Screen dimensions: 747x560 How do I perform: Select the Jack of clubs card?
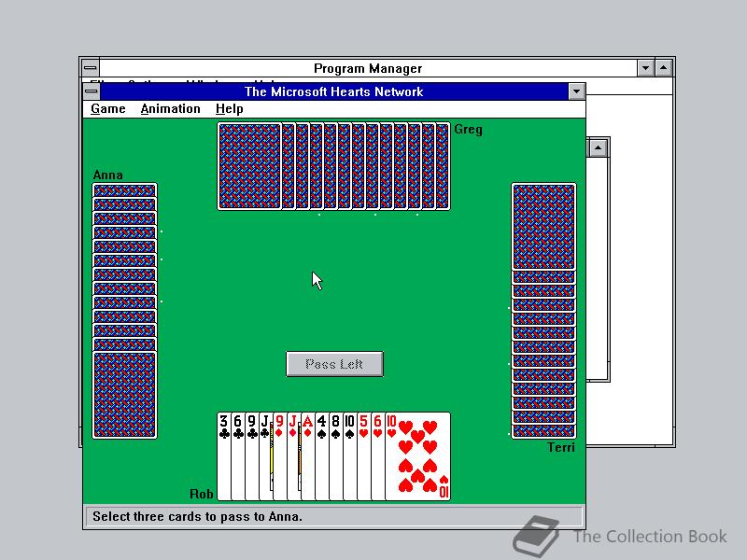click(265, 456)
